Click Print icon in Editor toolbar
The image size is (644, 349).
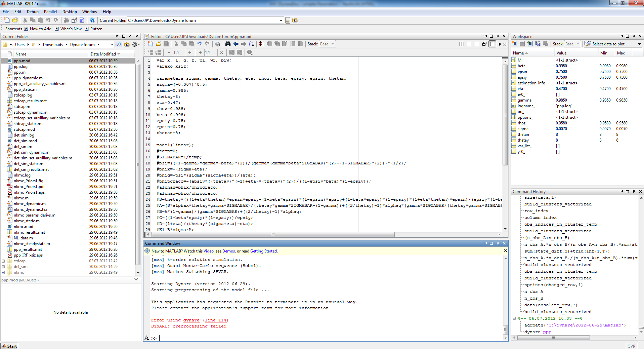pos(218,44)
